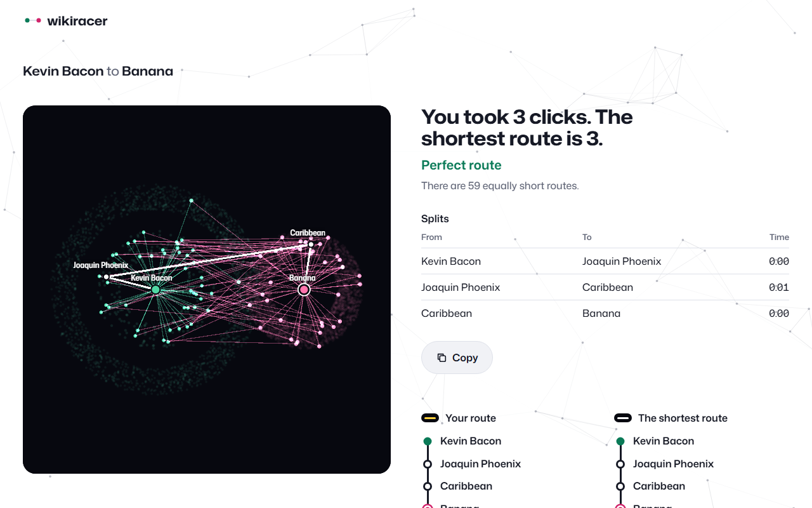Screen dimensions: 812x508
Task: Click the Copy button
Action: tap(457, 358)
